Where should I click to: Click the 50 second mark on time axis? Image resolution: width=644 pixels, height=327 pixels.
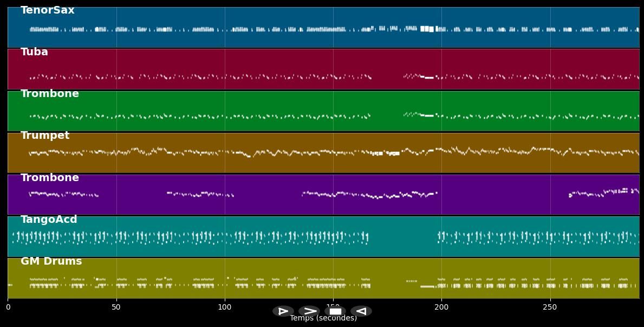click(116, 307)
